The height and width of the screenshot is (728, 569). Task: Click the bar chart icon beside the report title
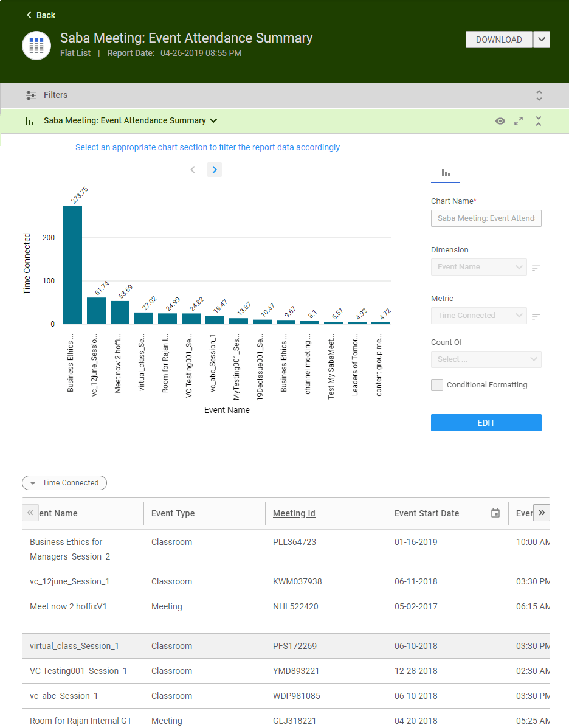[29, 121]
